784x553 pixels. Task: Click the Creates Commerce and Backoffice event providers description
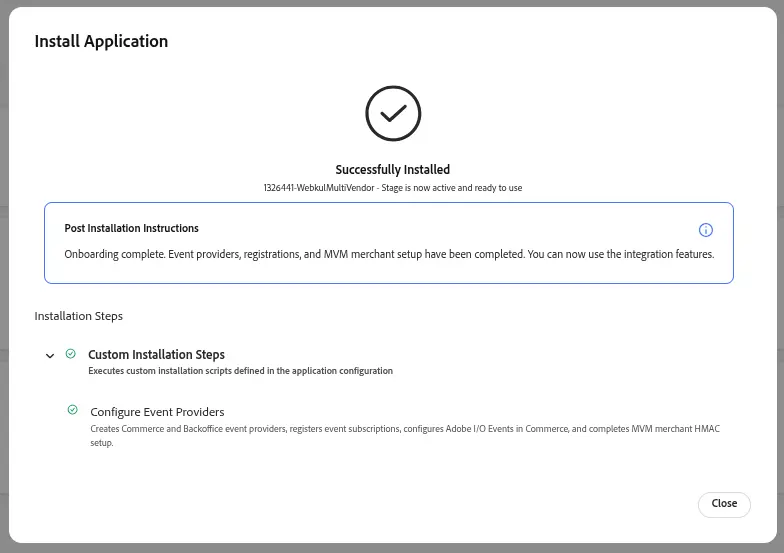point(405,436)
